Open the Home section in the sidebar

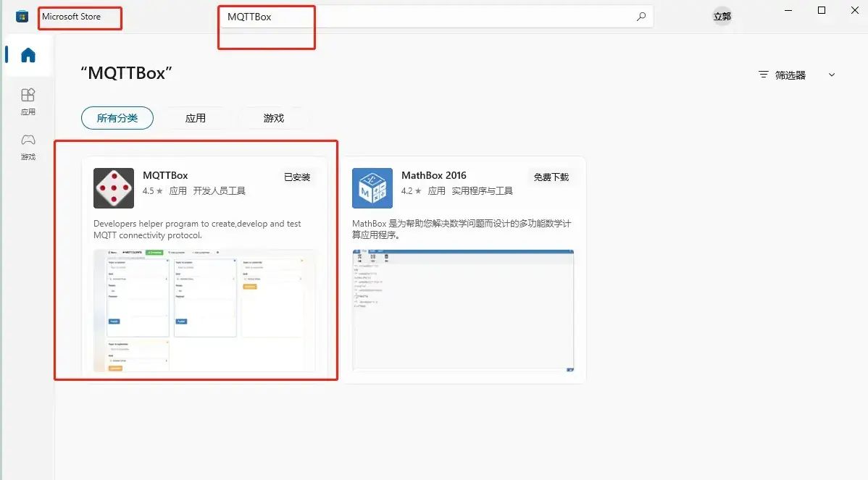click(x=27, y=55)
